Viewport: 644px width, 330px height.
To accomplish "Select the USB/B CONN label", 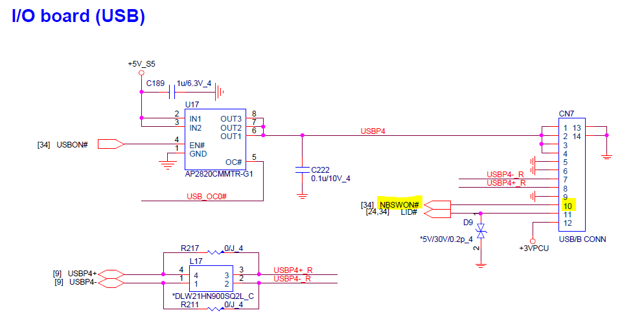I will [x=582, y=239].
